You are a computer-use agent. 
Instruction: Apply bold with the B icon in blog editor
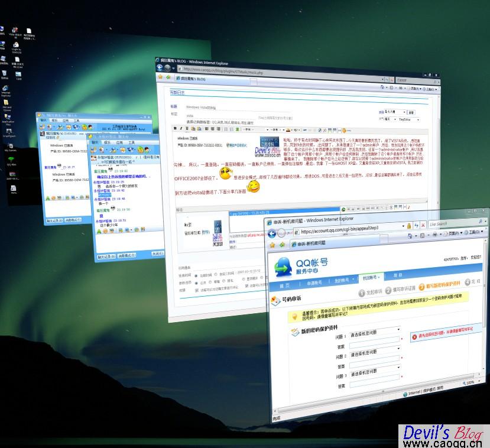pos(175,128)
